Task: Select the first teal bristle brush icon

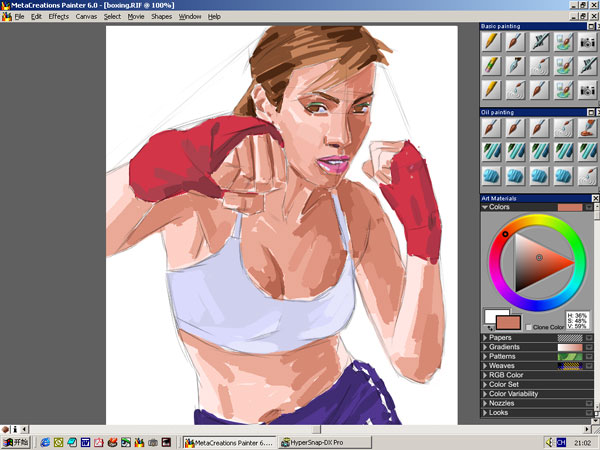Action: (x=491, y=150)
